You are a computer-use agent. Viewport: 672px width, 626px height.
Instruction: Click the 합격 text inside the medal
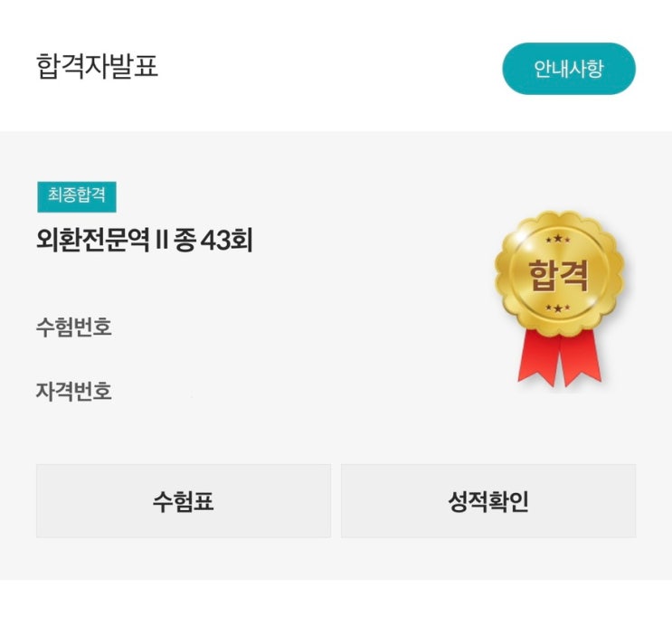pyautogui.click(x=559, y=273)
